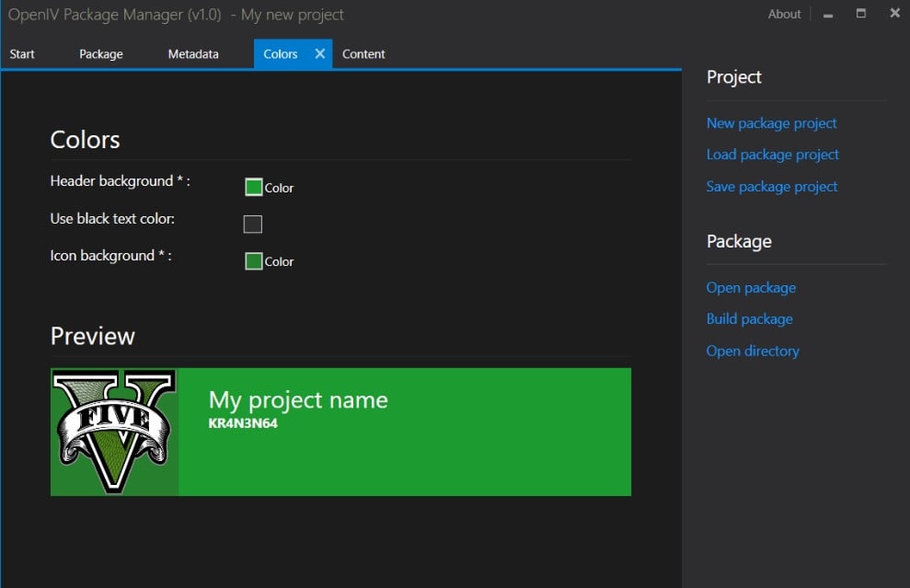Minimize the Package Manager window
The image size is (910, 588).
pyautogui.click(x=828, y=15)
